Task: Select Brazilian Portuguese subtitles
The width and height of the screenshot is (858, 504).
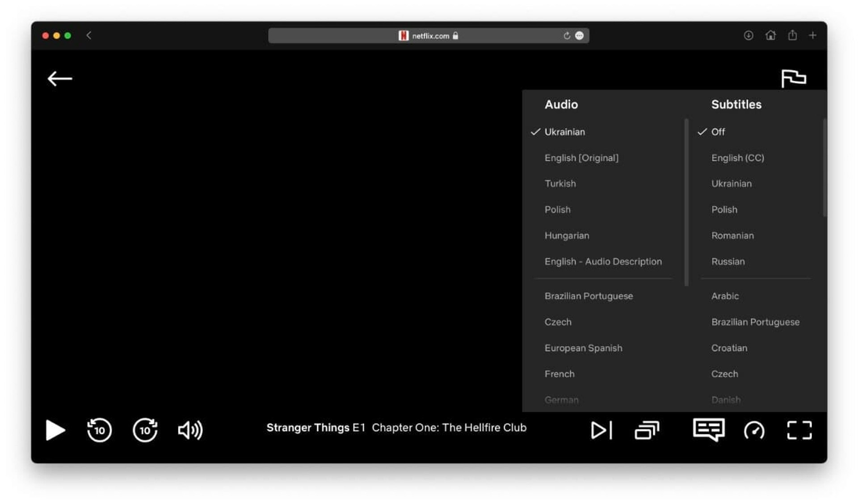Action: coord(755,322)
